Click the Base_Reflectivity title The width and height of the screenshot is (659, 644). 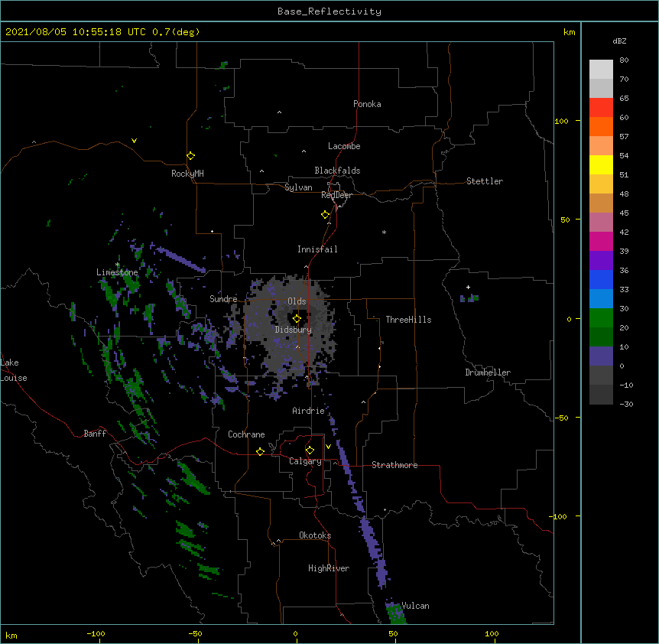(x=329, y=11)
